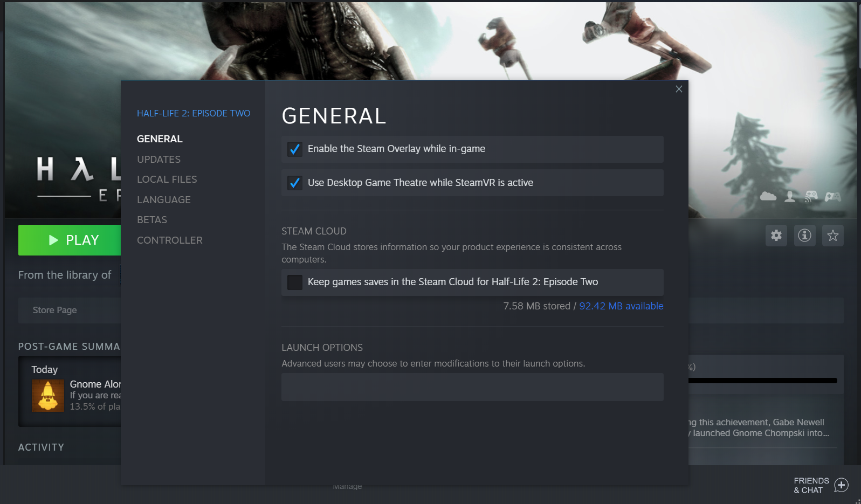
Task: Switch to the CONTROLLER section
Action: point(170,240)
